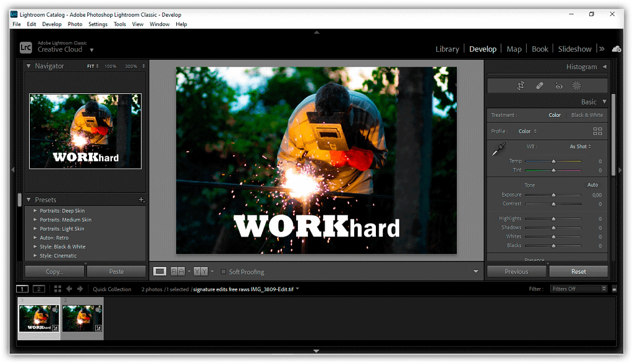Image resolution: width=633 pixels, height=364 pixels.
Task: Open Grid view from filmstrip bar
Action: coord(57,289)
